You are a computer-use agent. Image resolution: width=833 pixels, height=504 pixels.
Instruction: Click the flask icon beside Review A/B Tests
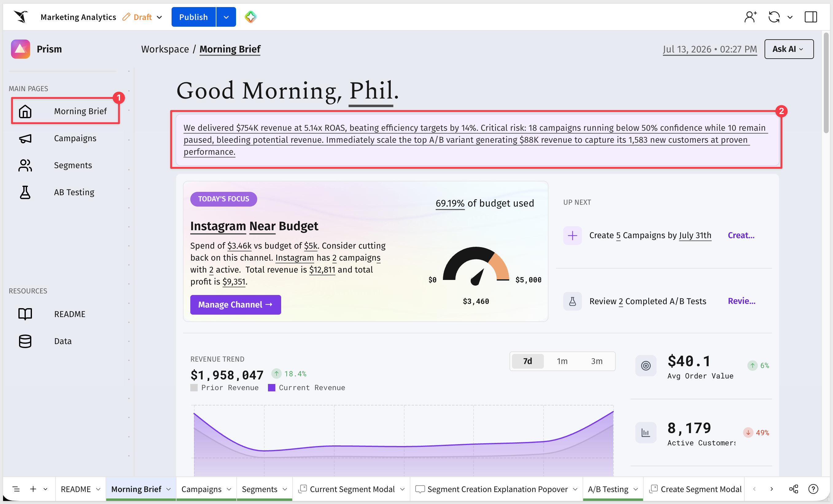click(x=572, y=301)
